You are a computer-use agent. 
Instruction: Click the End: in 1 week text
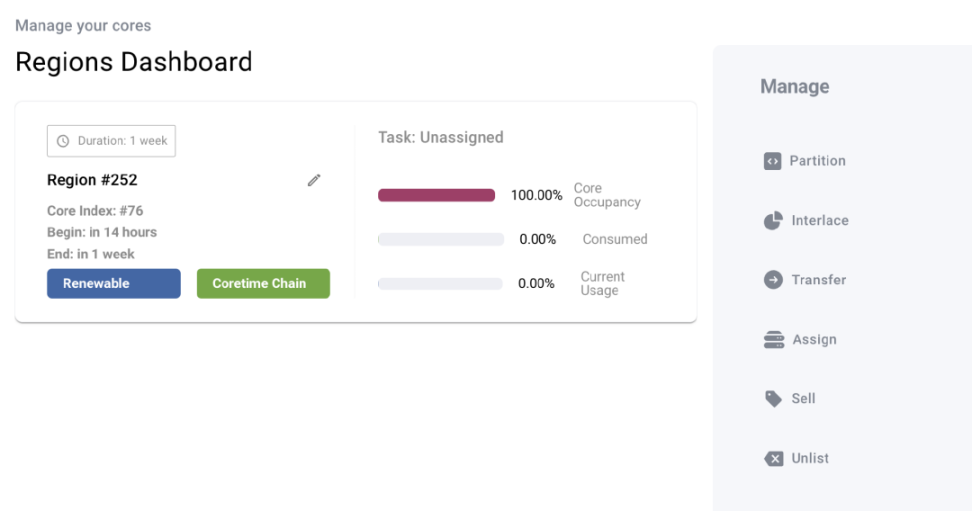click(91, 254)
